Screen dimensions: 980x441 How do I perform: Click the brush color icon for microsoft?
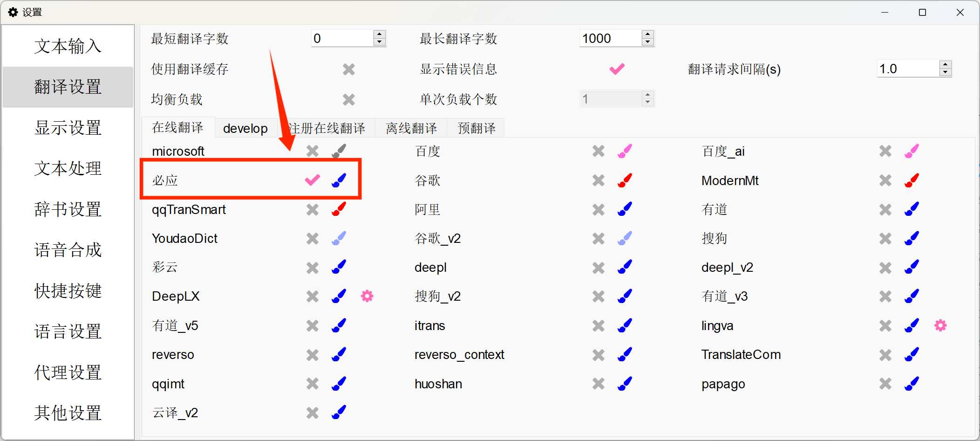pos(339,151)
